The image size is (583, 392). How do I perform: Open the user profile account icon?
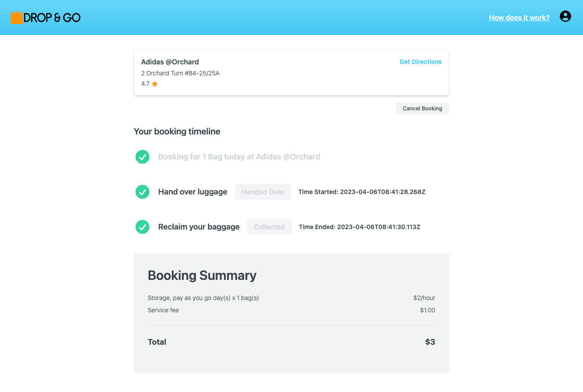565,17
